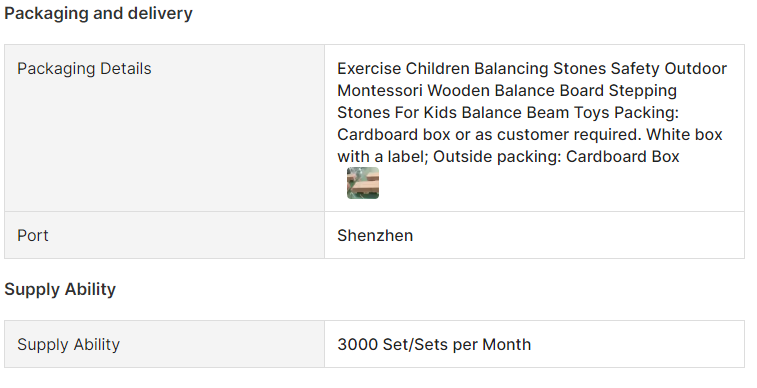The height and width of the screenshot is (388, 757).
Task: Click the Port label cell
Action: click(165, 235)
